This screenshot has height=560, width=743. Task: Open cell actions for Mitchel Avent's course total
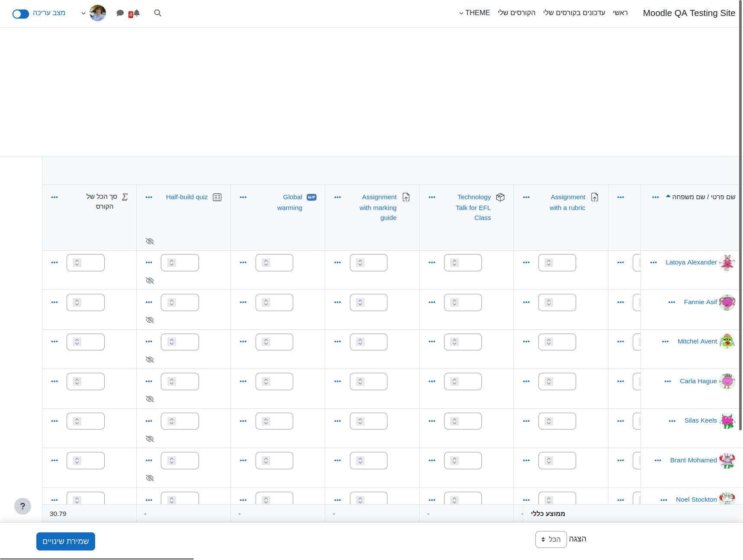pyautogui.click(x=54, y=342)
